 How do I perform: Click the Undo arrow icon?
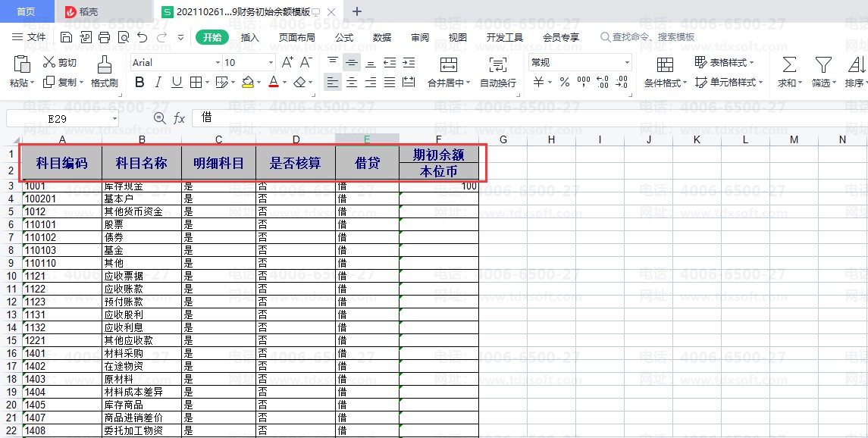[142, 37]
